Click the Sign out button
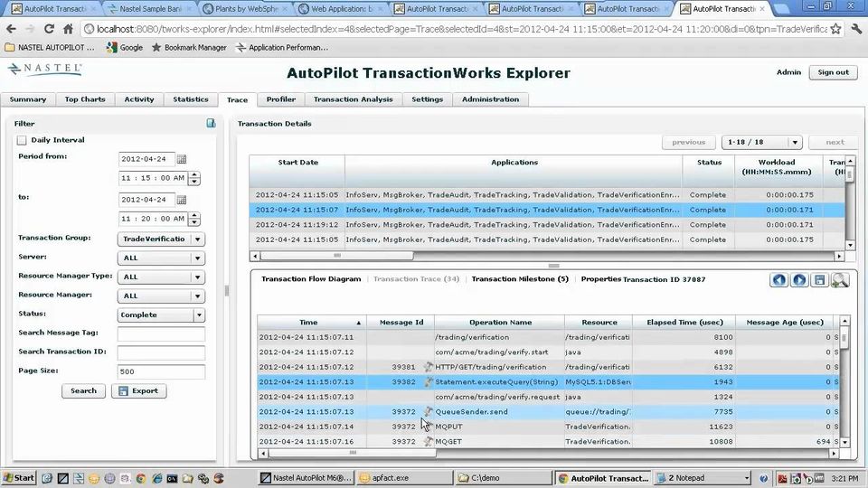The image size is (868, 488). [x=833, y=72]
